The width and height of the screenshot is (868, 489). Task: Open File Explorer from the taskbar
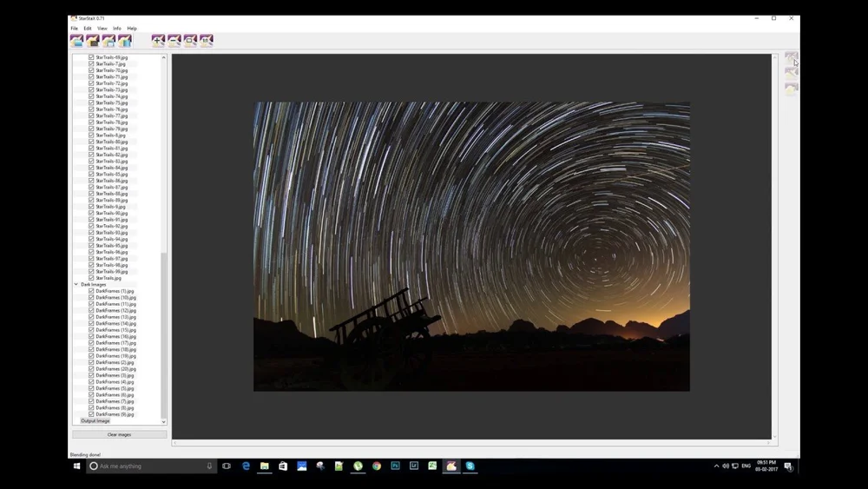pos(265,466)
